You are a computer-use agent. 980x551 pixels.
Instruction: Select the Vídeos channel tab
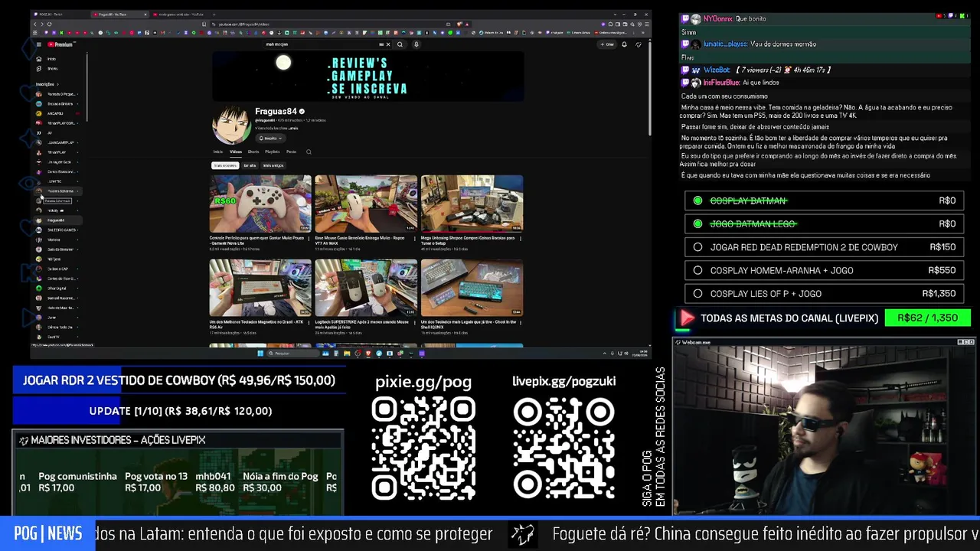pyautogui.click(x=236, y=152)
